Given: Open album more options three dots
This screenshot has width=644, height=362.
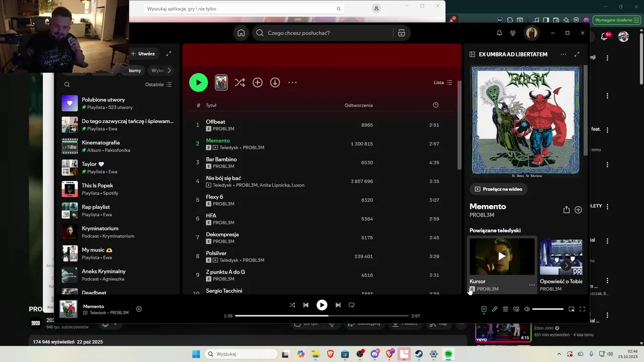Looking at the screenshot, I should (292, 82).
